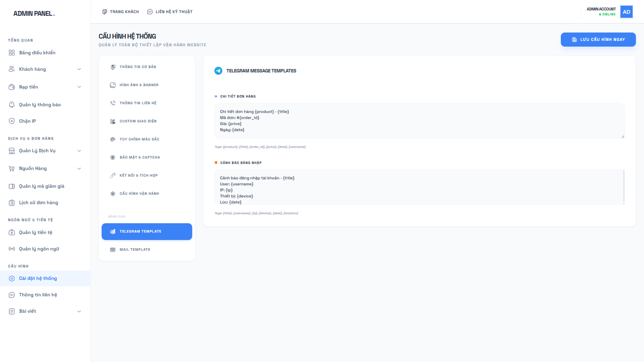
Task: Open the Trang khách link
Action: tap(120, 12)
